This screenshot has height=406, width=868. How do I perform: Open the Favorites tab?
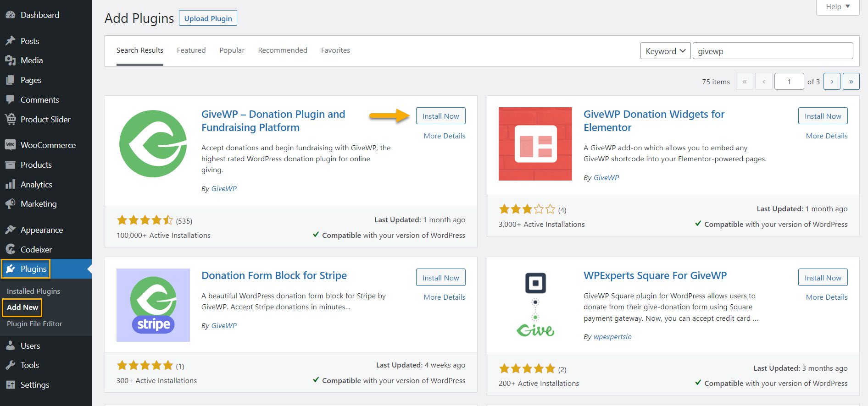[335, 50]
